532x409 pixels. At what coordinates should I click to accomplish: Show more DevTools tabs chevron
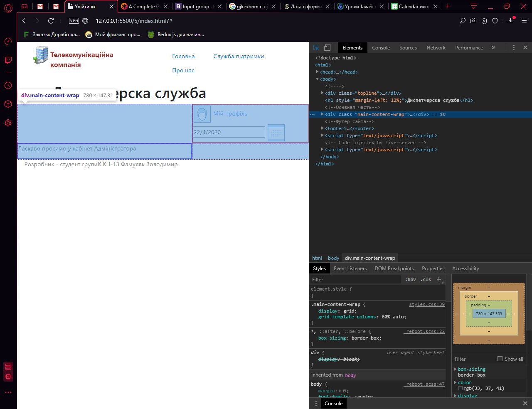pyautogui.click(x=493, y=47)
